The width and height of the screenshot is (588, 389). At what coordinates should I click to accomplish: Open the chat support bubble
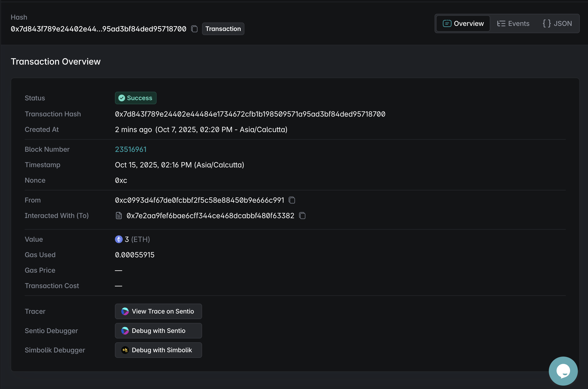click(563, 371)
